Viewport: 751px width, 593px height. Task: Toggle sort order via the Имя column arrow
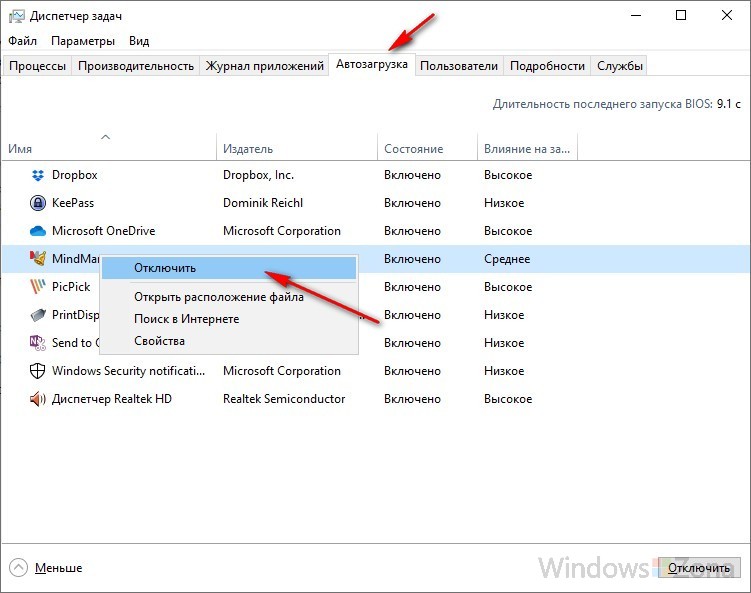(x=105, y=137)
